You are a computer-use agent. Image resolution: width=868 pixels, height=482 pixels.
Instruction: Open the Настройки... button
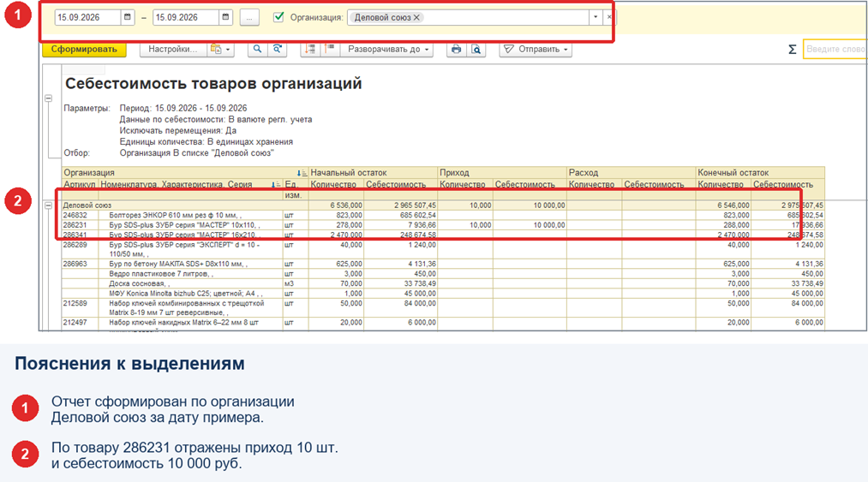(173, 50)
